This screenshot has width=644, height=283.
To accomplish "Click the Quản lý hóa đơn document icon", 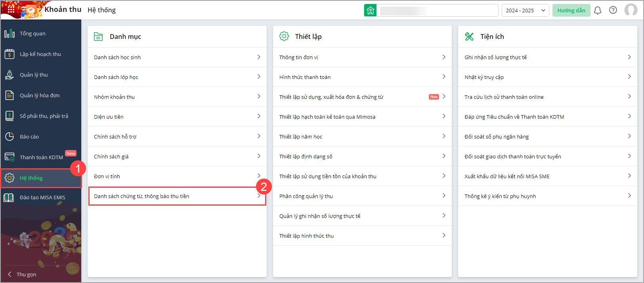I will click(10, 95).
